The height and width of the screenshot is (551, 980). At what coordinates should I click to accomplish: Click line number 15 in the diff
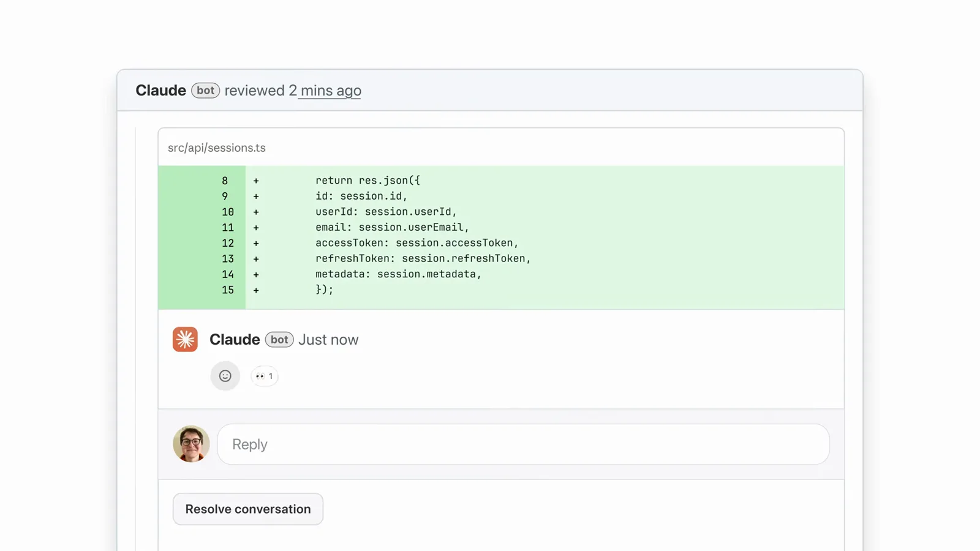pyautogui.click(x=228, y=290)
